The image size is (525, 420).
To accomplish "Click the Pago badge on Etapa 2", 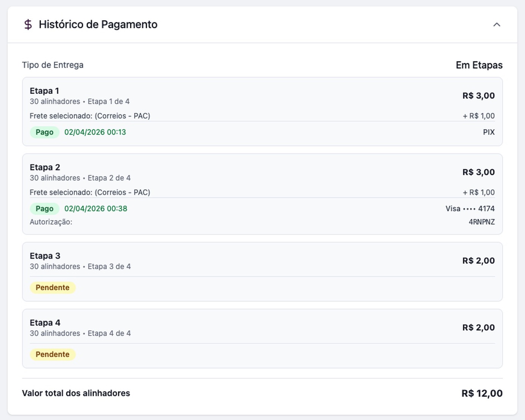I will tap(45, 209).
